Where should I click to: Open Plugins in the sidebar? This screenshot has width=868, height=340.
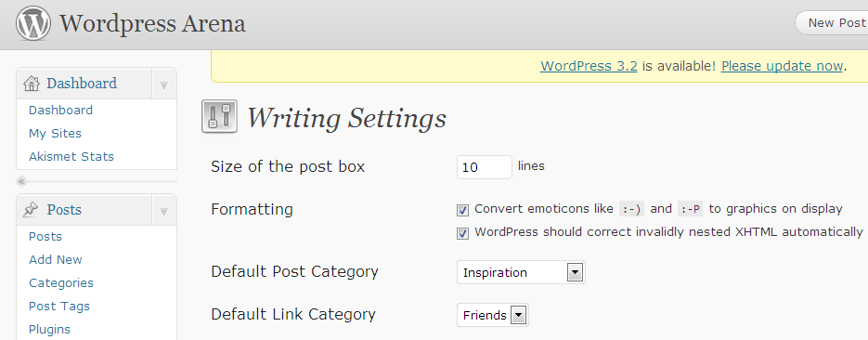pyautogui.click(x=50, y=330)
